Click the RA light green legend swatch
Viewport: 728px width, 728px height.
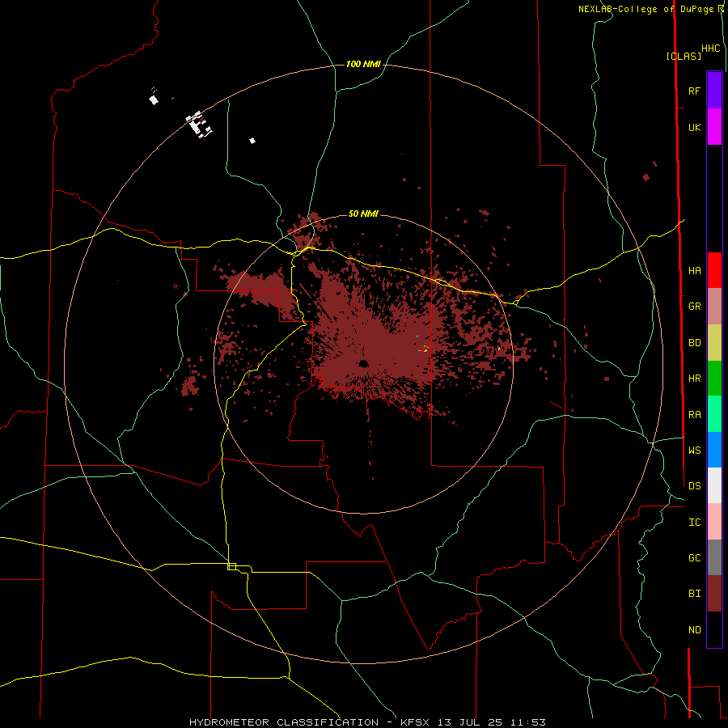coord(714,414)
